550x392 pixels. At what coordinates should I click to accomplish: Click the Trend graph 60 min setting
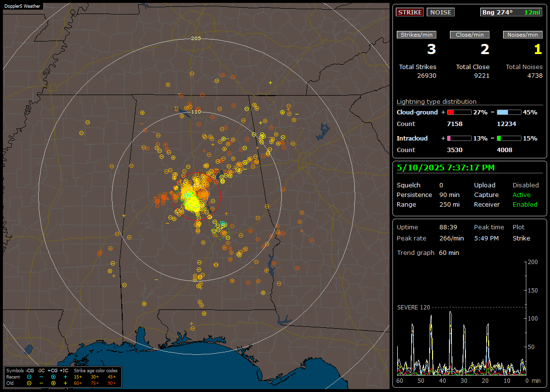tap(449, 253)
